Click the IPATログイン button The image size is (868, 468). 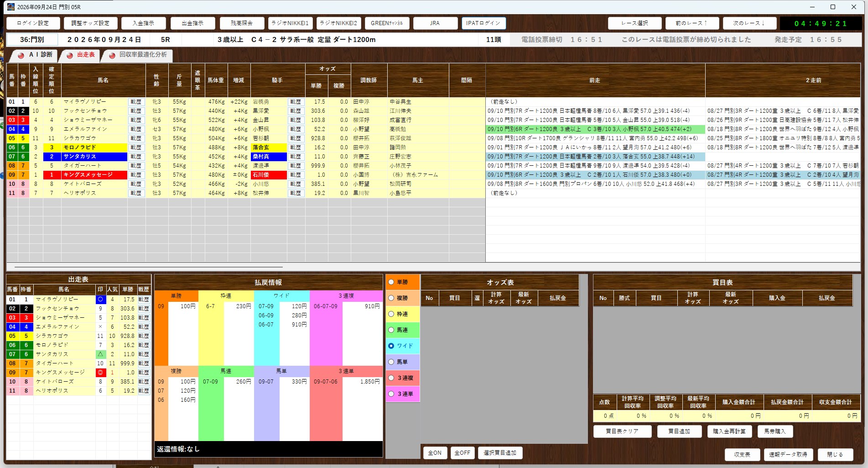click(x=483, y=23)
